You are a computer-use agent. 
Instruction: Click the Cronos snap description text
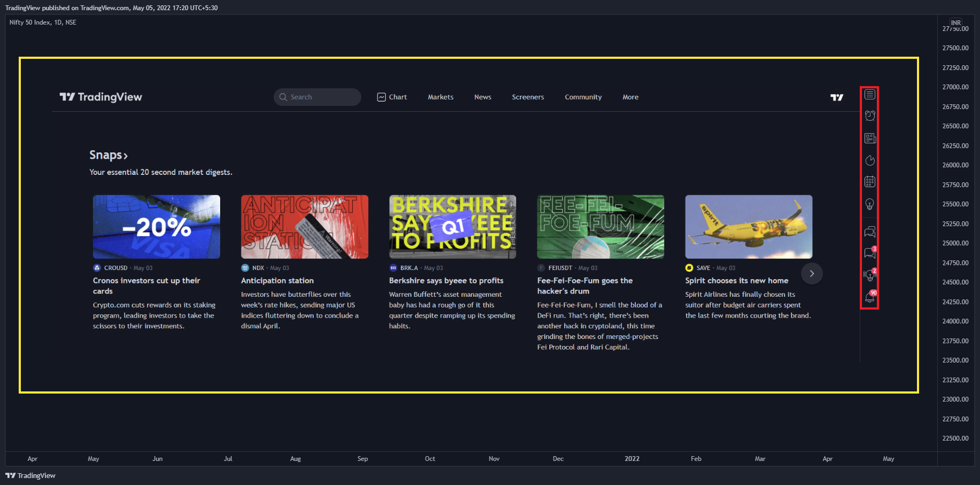[154, 315]
